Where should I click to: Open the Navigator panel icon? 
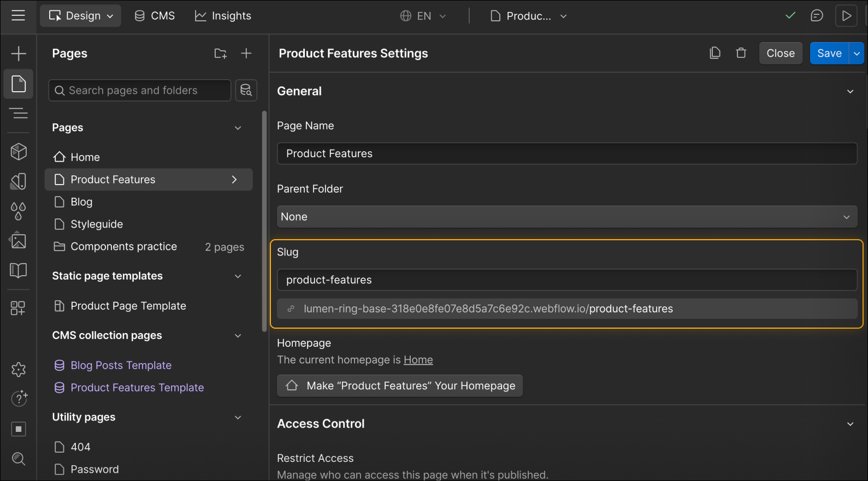(19, 114)
